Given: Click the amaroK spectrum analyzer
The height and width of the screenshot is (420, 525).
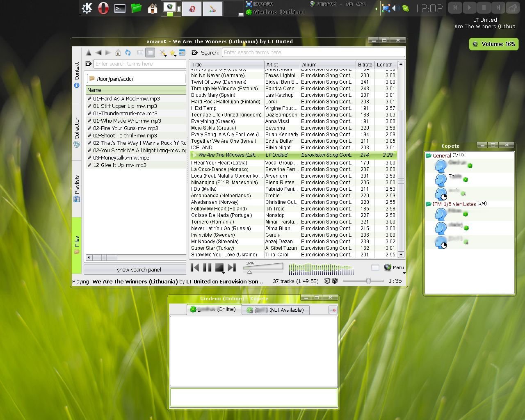Looking at the screenshot, I should tap(321, 269).
